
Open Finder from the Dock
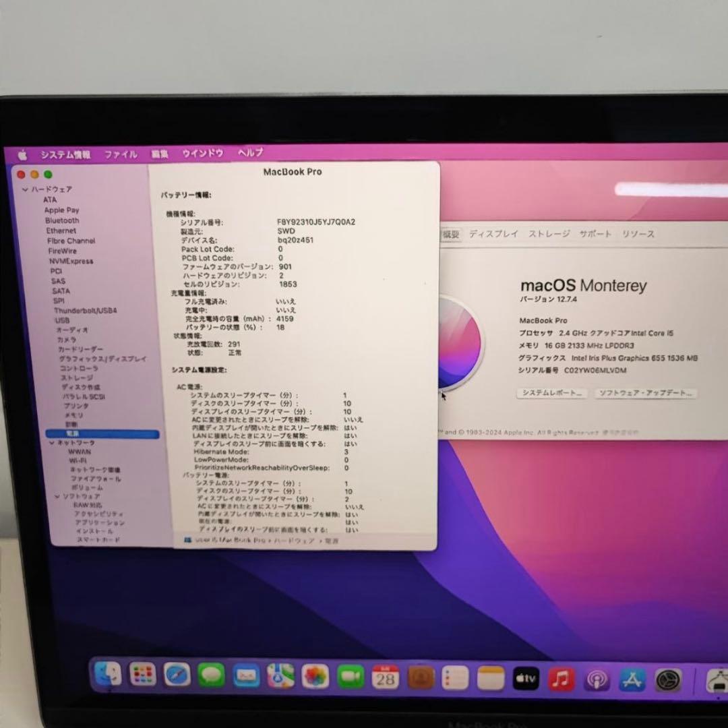108,673
